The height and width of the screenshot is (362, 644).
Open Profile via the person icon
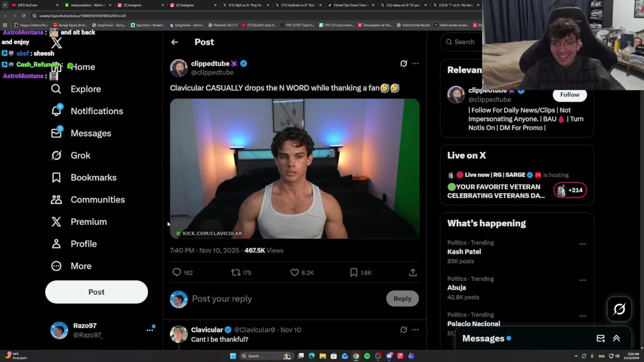[56, 244]
